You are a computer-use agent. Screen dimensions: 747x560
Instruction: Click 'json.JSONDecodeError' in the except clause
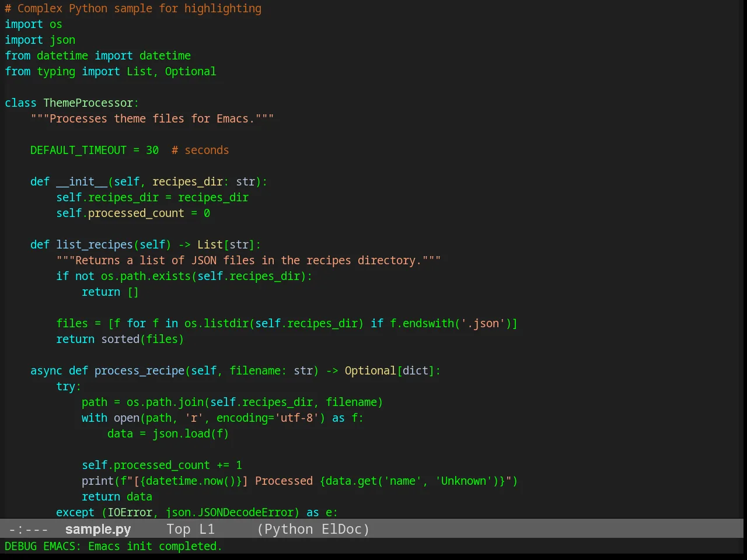229,513
